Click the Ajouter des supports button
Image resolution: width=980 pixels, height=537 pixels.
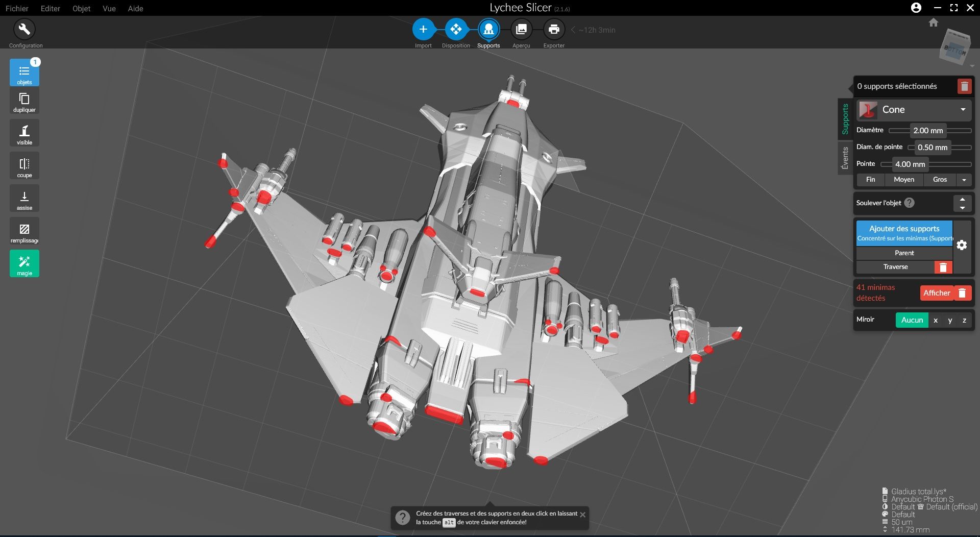[904, 233]
